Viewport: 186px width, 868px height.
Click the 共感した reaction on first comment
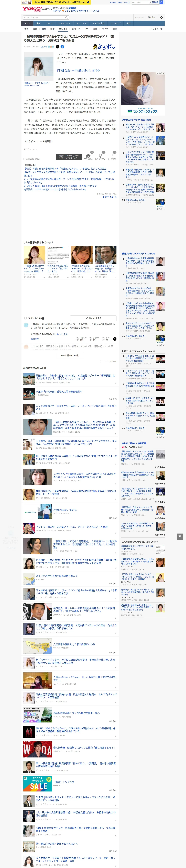click(x=81, y=339)
